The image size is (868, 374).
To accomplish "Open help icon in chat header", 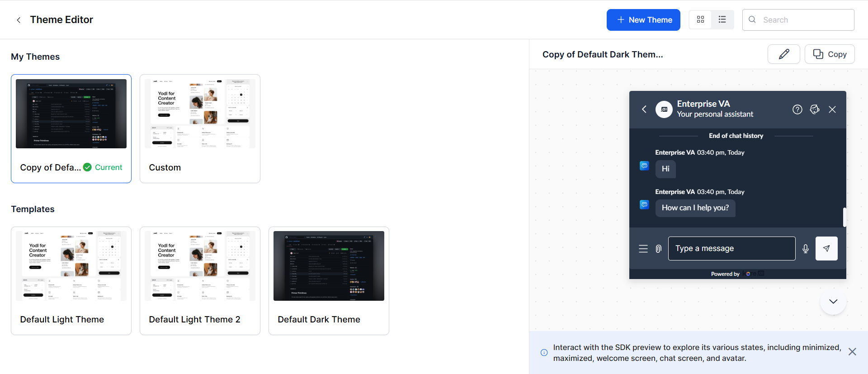I will pyautogui.click(x=797, y=109).
